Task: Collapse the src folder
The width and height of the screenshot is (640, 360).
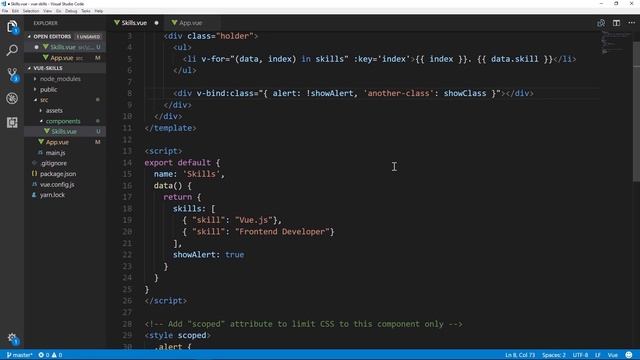Action: click(x=44, y=100)
